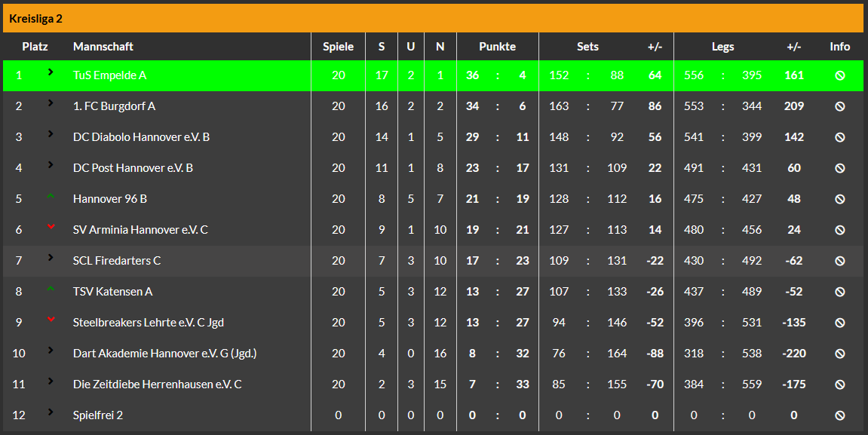The height and width of the screenshot is (435, 868).
Task: Click the Punkte column header
Action: point(497,47)
